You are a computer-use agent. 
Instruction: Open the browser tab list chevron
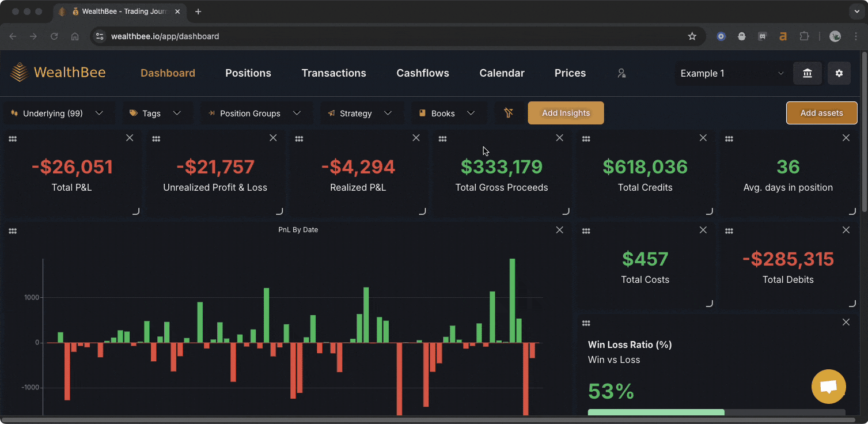click(856, 12)
